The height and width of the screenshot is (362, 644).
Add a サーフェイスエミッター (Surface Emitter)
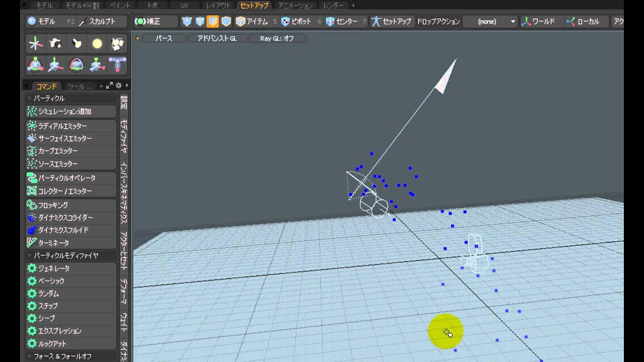click(x=71, y=138)
